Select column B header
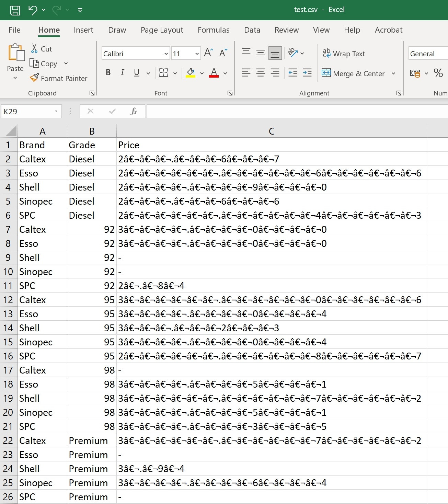 pyautogui.click(x=92, y=131)
